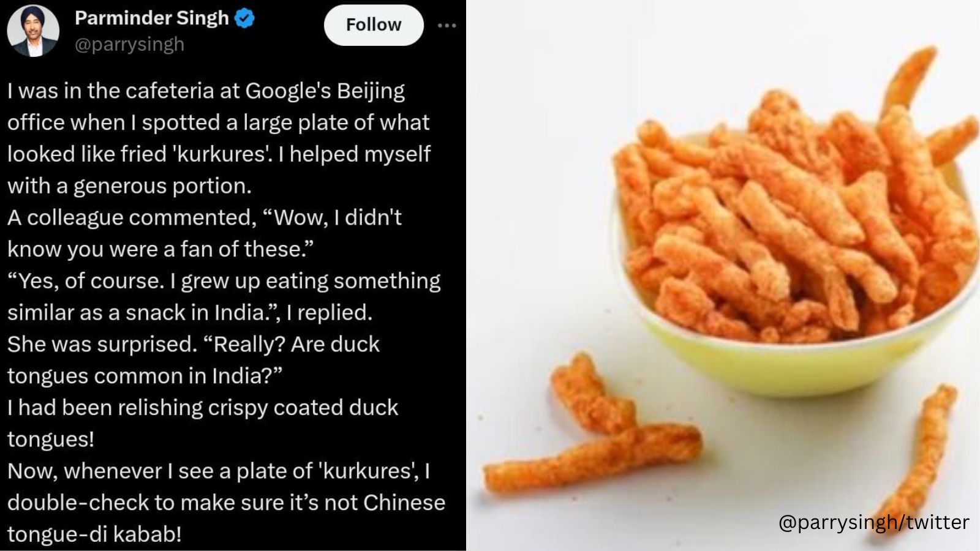Visit the @parrysingh handle under the name
This screenshot has height=551, width=980.
pos(129,45)
